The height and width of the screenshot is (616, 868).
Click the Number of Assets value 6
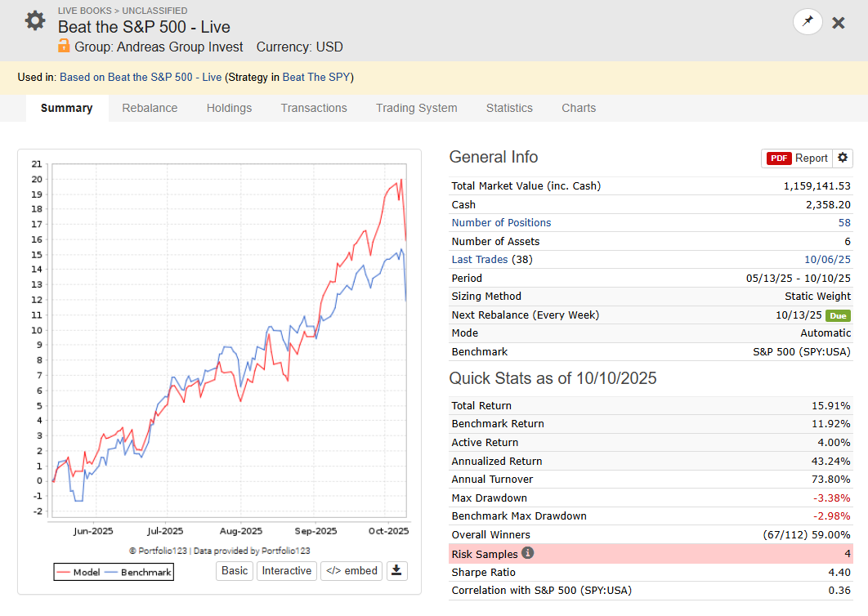847,241
